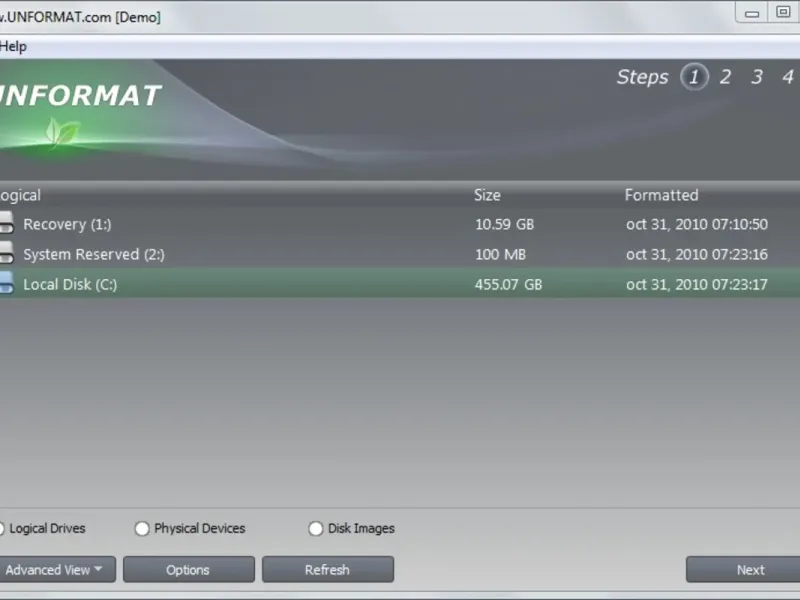Go to step 4 indicator
This screenshot has width=800, height=600.
pos(788,77)
